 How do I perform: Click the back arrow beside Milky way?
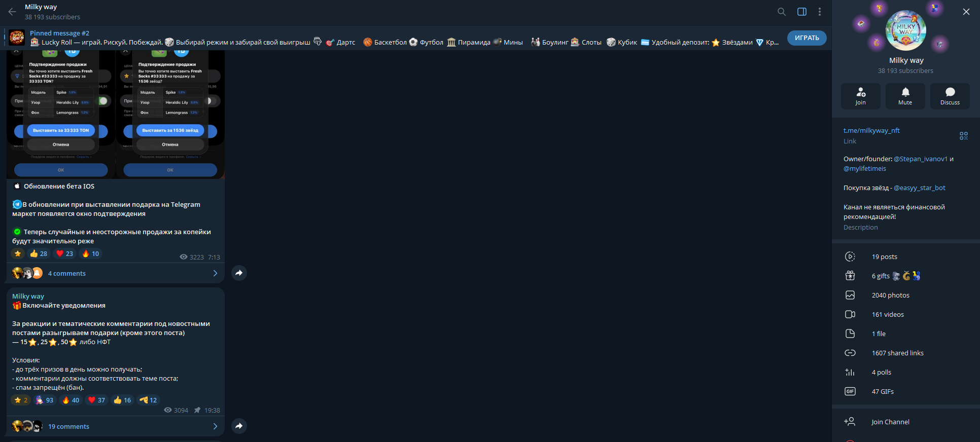click(x=12, y=12)
